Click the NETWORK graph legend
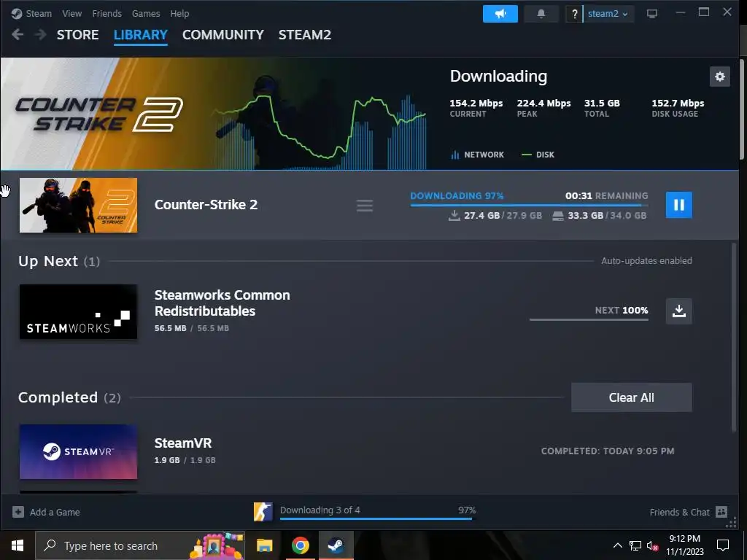The width and height of the screenshot is (747, 560). click(477, 155)
